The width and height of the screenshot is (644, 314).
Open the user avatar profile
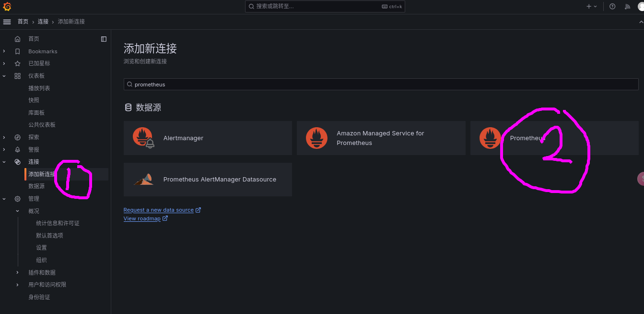pos(641,7)
